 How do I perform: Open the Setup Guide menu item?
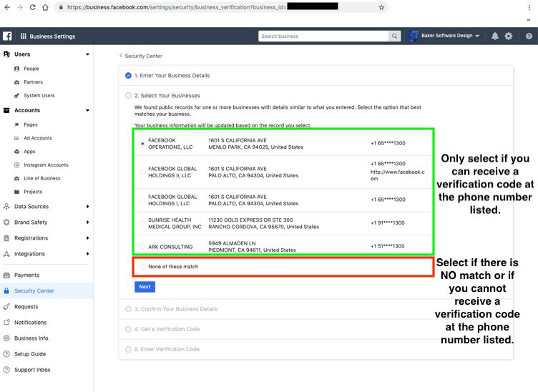[x=30, y=354]
